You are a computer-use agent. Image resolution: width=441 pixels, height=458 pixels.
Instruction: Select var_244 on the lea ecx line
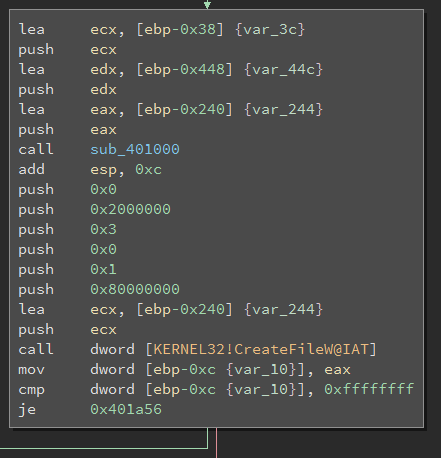[284, 310]
